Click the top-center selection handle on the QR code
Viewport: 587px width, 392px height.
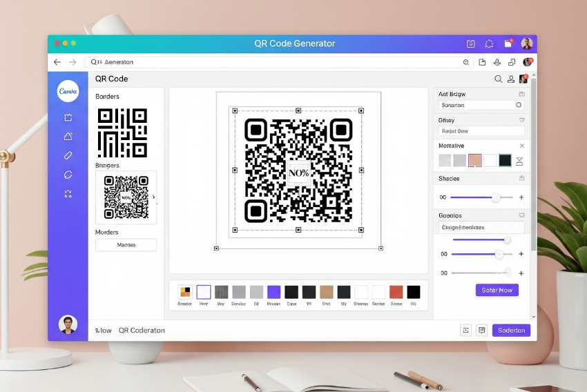coord(298,110)
